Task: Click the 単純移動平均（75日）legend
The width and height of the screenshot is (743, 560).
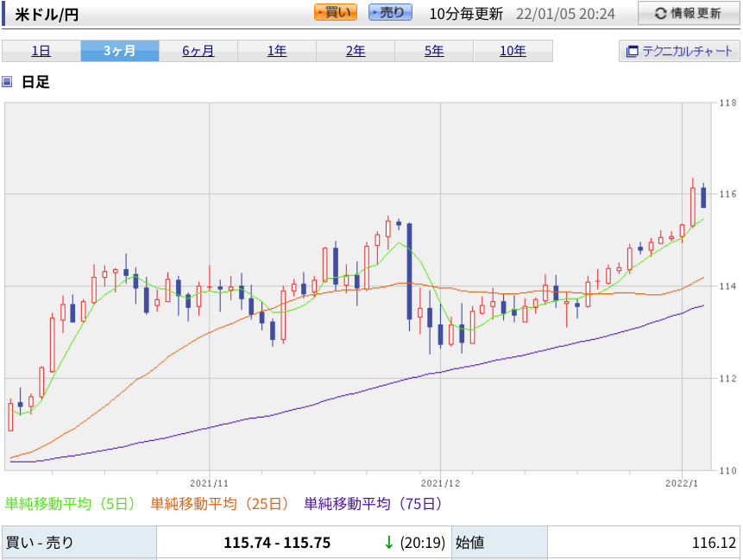Action: coord(373,503)
